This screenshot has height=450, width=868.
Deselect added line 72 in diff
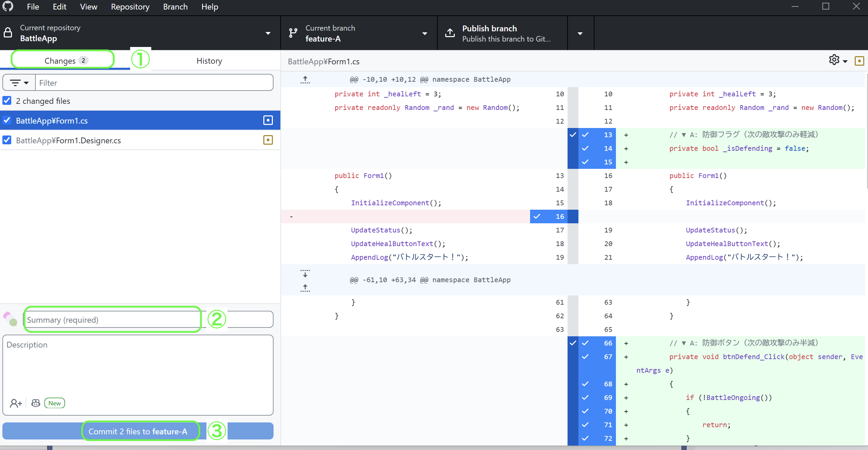597,438
